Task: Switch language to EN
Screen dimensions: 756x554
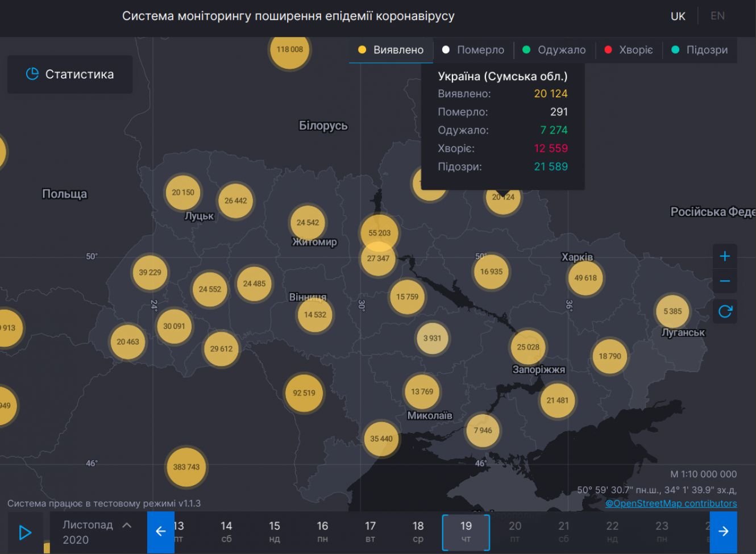Action: (717, 16)
